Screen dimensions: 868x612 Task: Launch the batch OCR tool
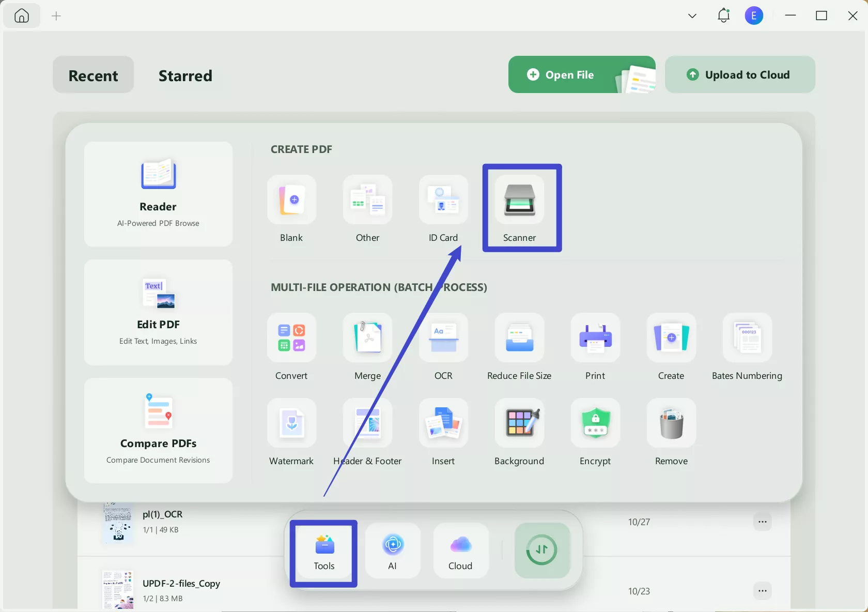coord(442,346)
